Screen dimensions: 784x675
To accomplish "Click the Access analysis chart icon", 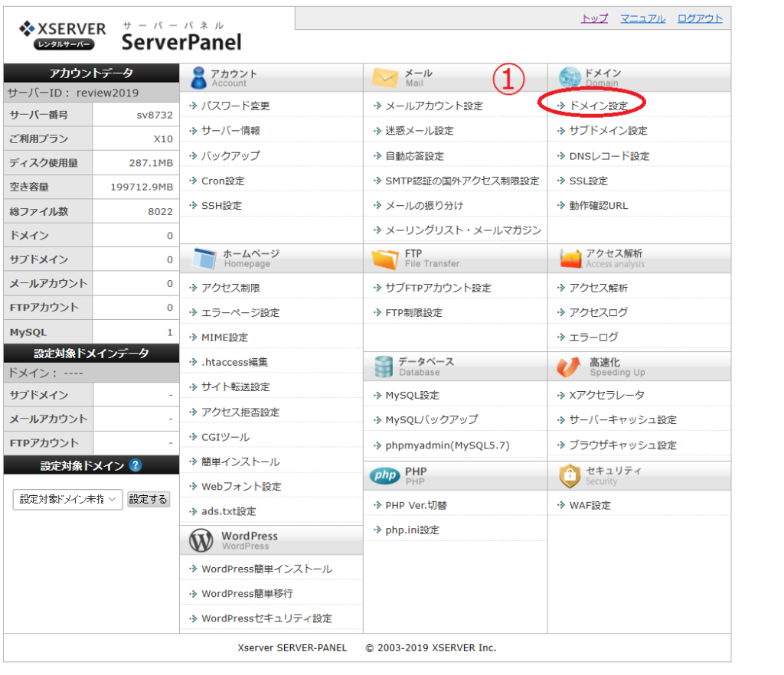I will click(x=570, y=259).
